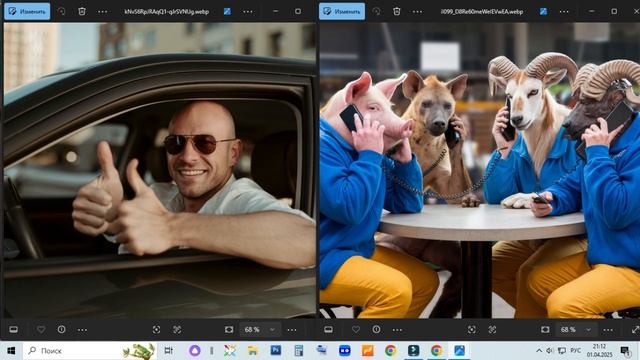Favorite the animals photo with the heart
Viewport: 640px width, 360px height.
pos(356,329)
